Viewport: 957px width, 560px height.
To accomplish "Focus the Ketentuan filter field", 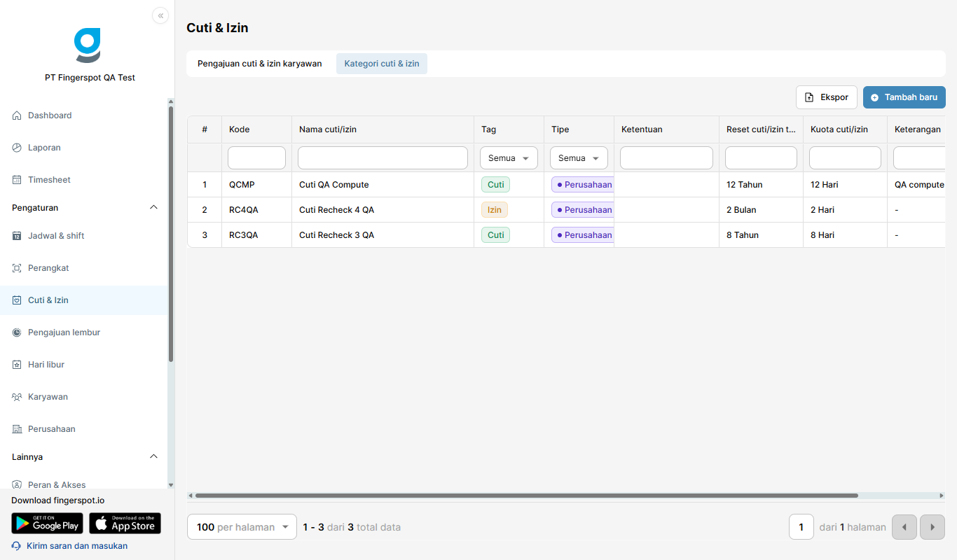I will [666, 158].
